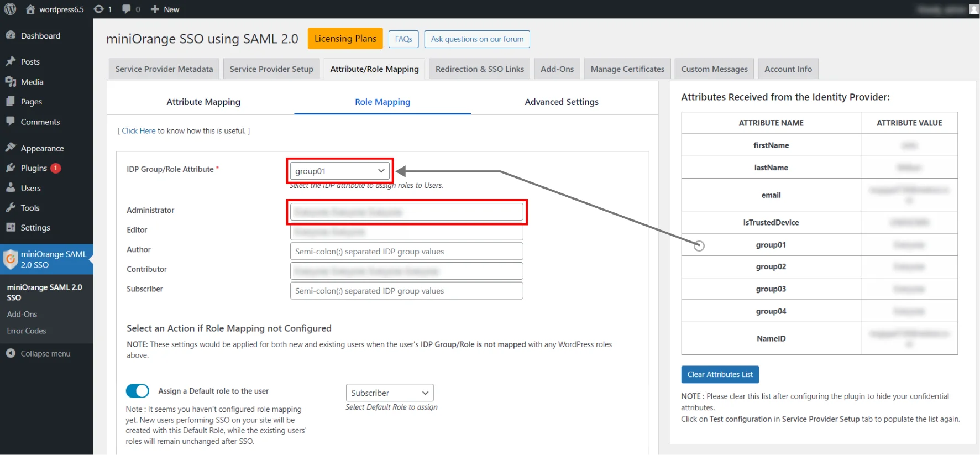
Task: Click Ask questions on our forum
Action: click(477, 39)
